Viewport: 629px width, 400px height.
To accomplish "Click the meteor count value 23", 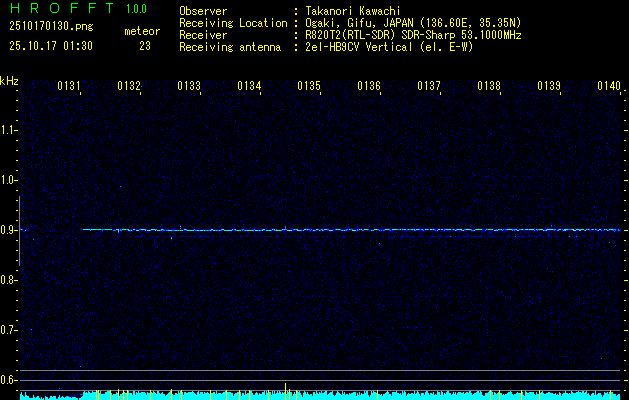I will pyautogui.click(x=145, y=46).
